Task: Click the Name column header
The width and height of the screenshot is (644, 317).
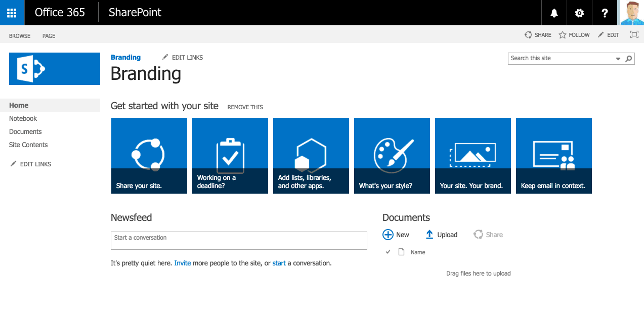Action: click(418, 252)
